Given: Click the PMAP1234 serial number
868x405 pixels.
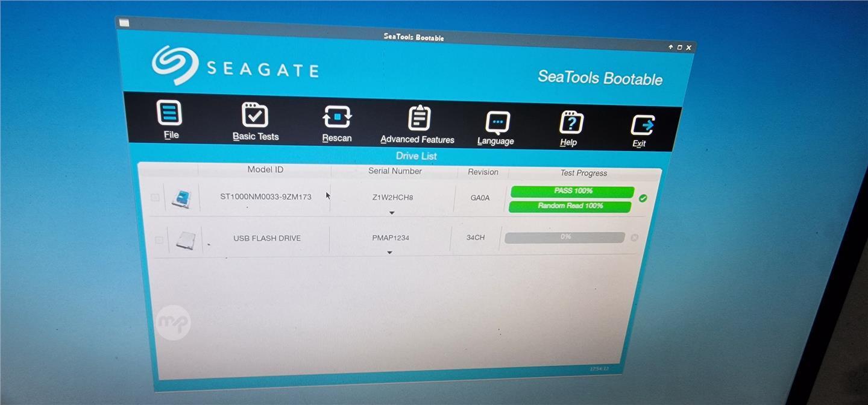Looking at the screenshot, I should tap(391, 237).
